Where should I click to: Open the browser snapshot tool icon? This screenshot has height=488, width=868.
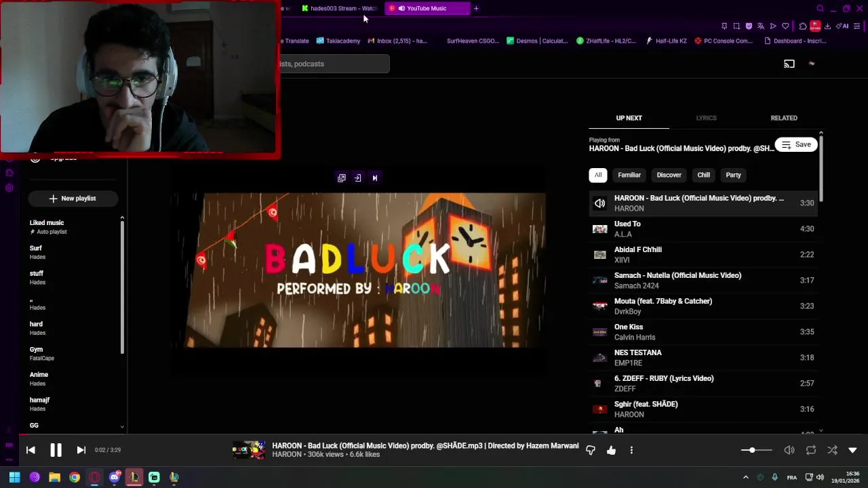pyautogui.click(x=736, y=26)
